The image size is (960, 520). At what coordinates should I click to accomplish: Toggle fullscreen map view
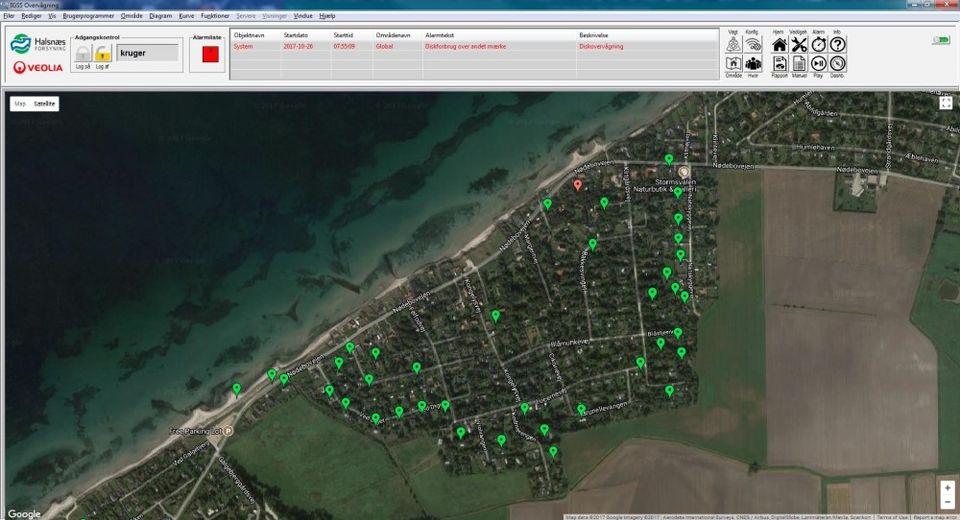(945, 102)
